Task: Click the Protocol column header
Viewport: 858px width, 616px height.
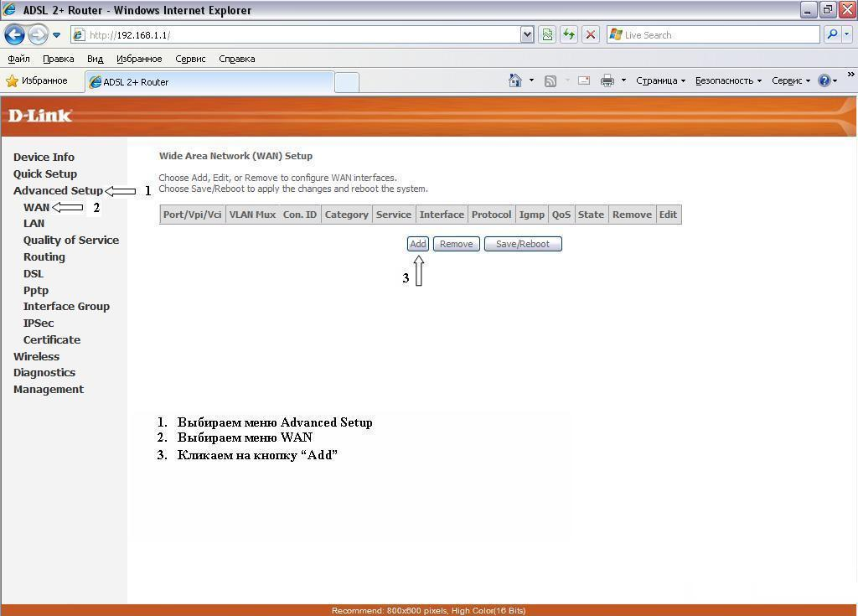Action: [x=491, y=215]
